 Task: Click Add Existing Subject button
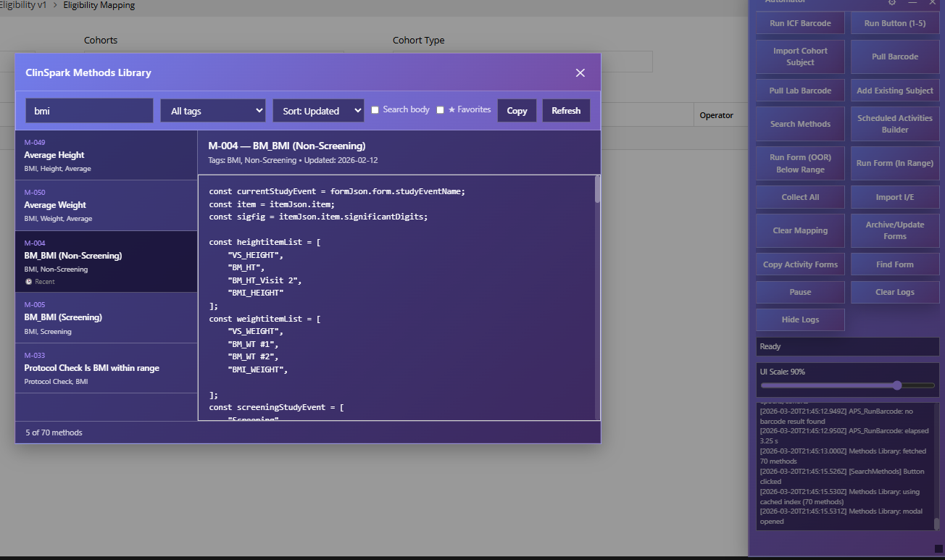(895, 91)
